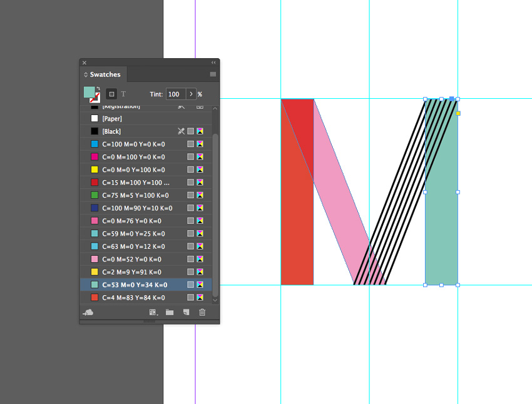Viewport: 532px width, 404px height.
Task: Delete selected swatch with trash icon
Action: point(202,313)
